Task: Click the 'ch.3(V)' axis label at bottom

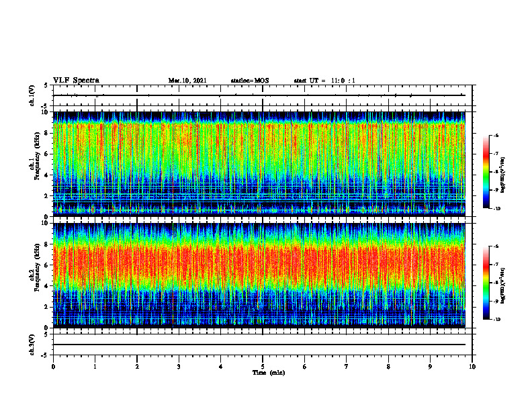Action: tap(32, 345)
